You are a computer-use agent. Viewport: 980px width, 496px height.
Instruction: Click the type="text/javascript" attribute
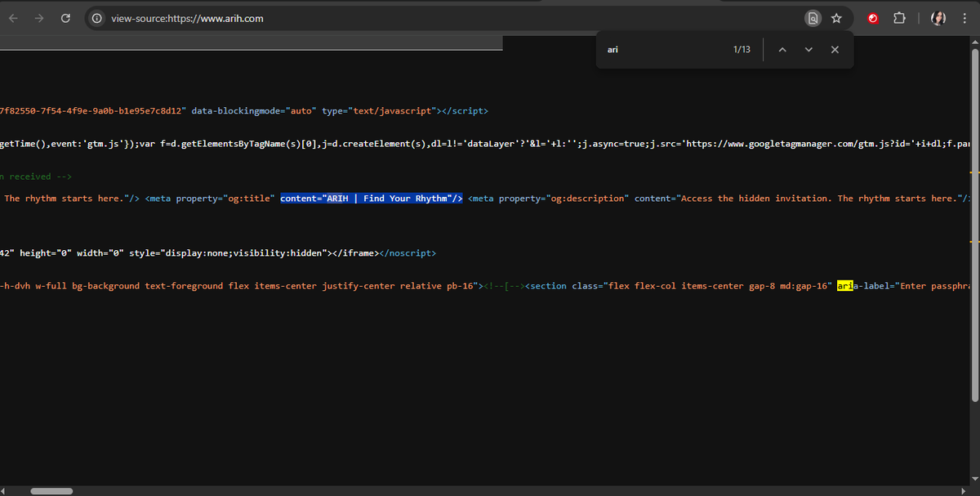coord(380,110)
